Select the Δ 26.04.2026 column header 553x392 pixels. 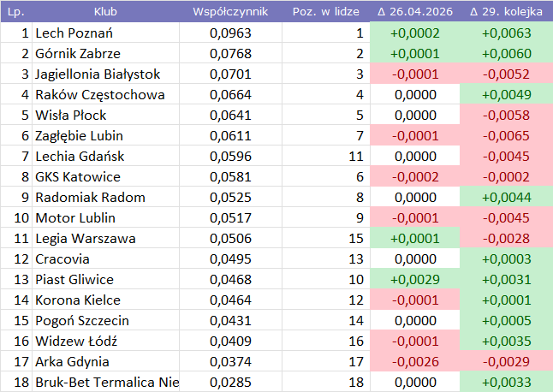click(x=414, y=13)
